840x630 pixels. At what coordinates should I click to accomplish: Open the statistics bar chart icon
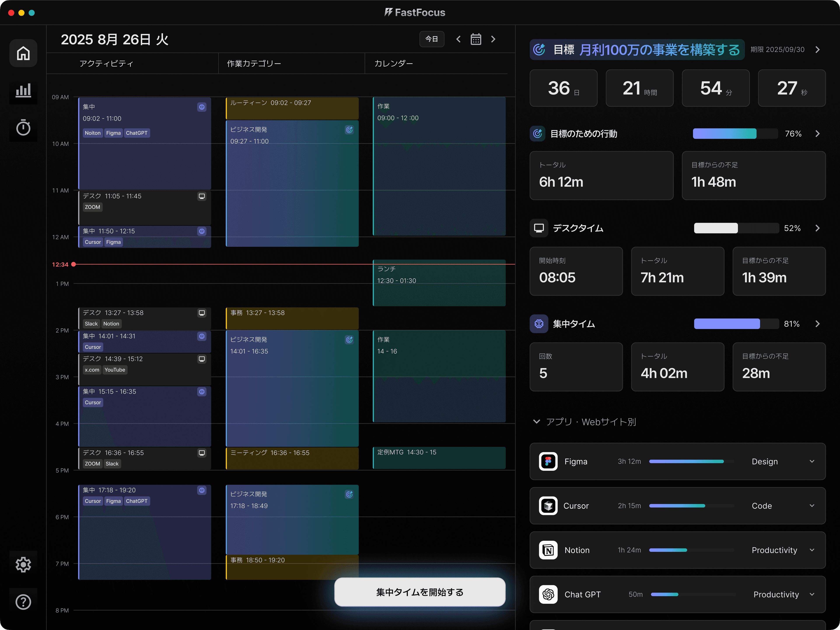(x=23, y=90)
